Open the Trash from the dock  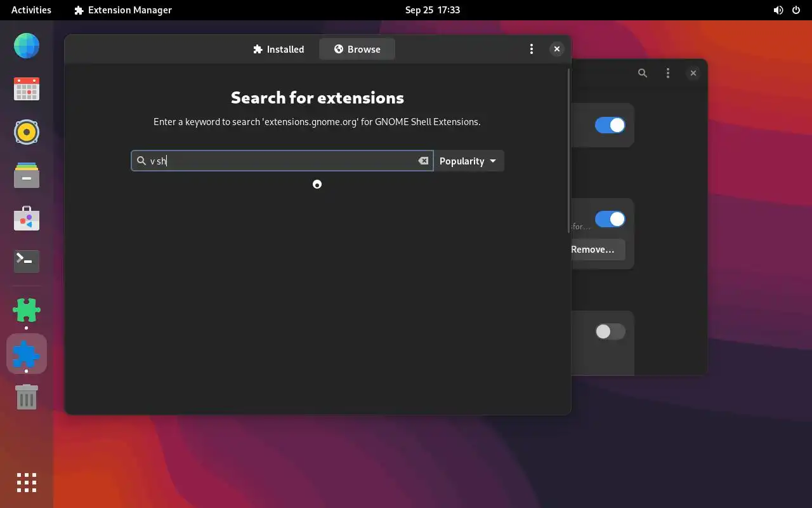pos(27,397)
